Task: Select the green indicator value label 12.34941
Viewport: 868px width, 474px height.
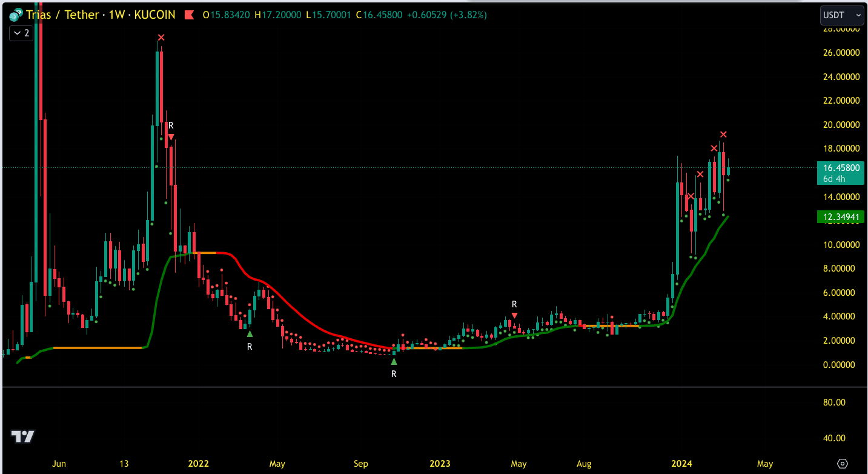Action: click(x=840, y=217)
